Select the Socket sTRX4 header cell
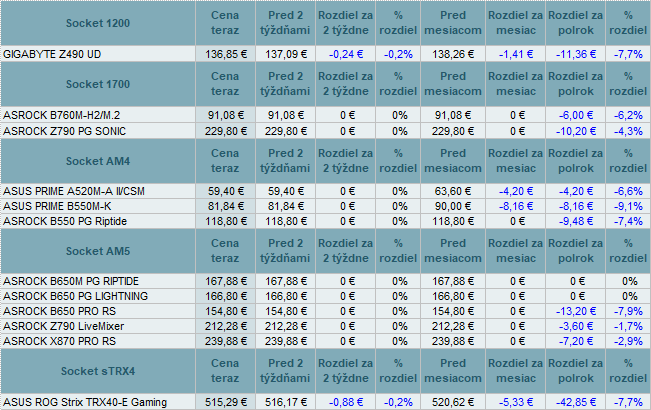This screenshot has width=651, height=410. point(98,371)
